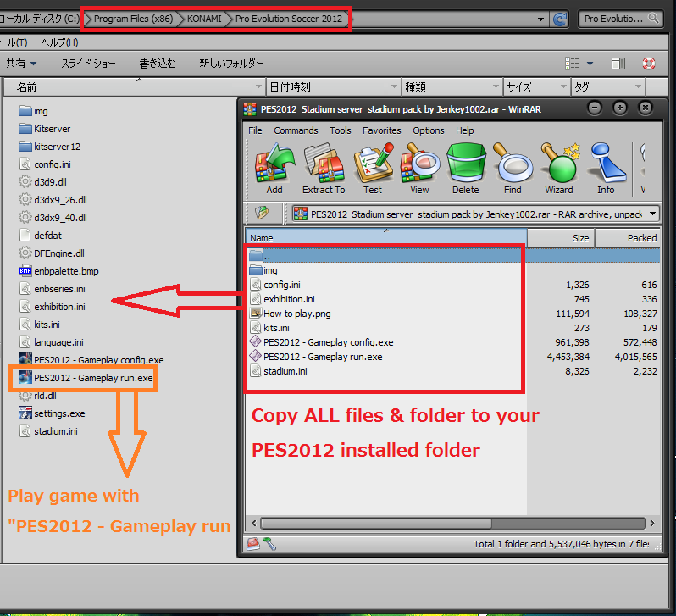676x616 pixels.
Task: Open the WinRAR File menu
Action: point(255,130)
